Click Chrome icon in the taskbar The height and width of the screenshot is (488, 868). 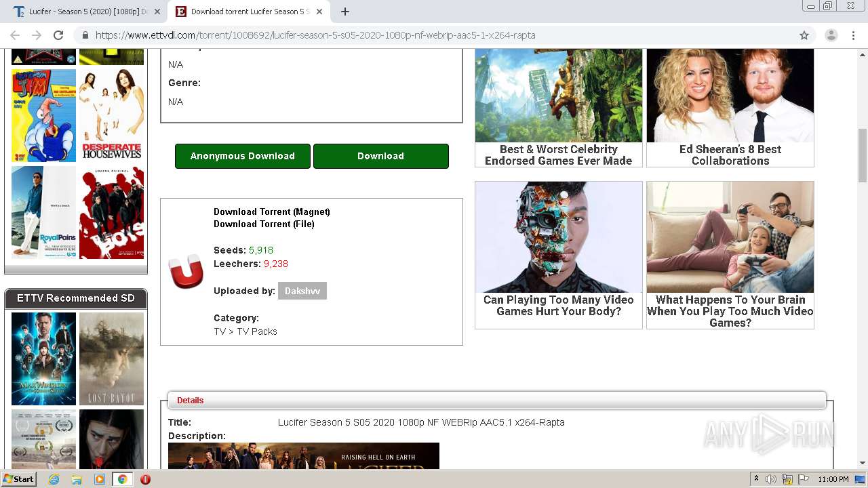(x=122, y=479)
